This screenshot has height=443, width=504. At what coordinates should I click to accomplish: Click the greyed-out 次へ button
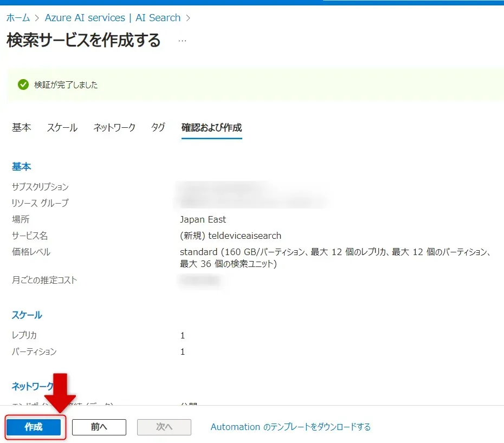pyautogui.click(x=164, y=427)
